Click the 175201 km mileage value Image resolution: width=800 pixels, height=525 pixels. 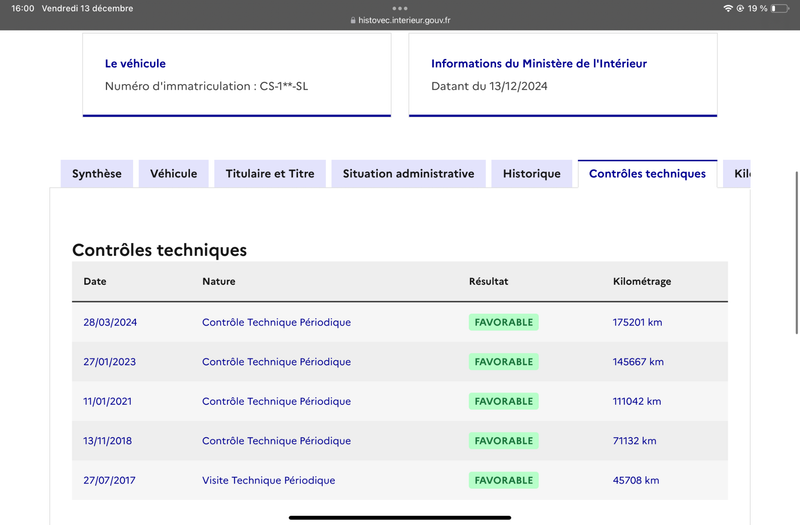[637, 322]
